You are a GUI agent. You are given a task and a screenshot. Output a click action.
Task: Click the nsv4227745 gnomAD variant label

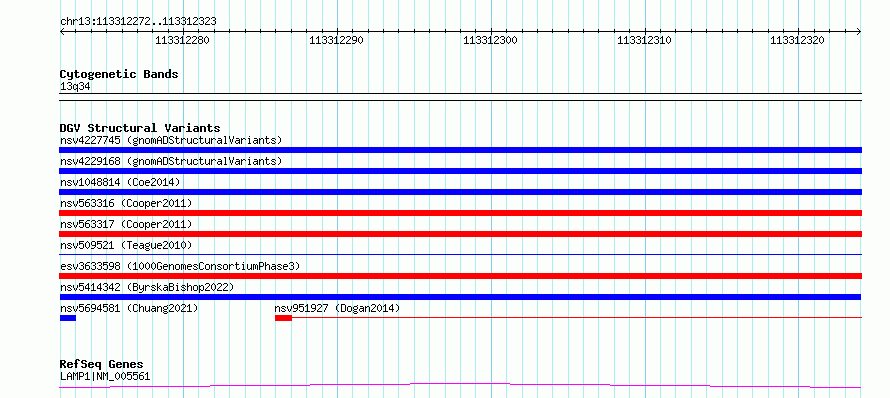point(171,140)
